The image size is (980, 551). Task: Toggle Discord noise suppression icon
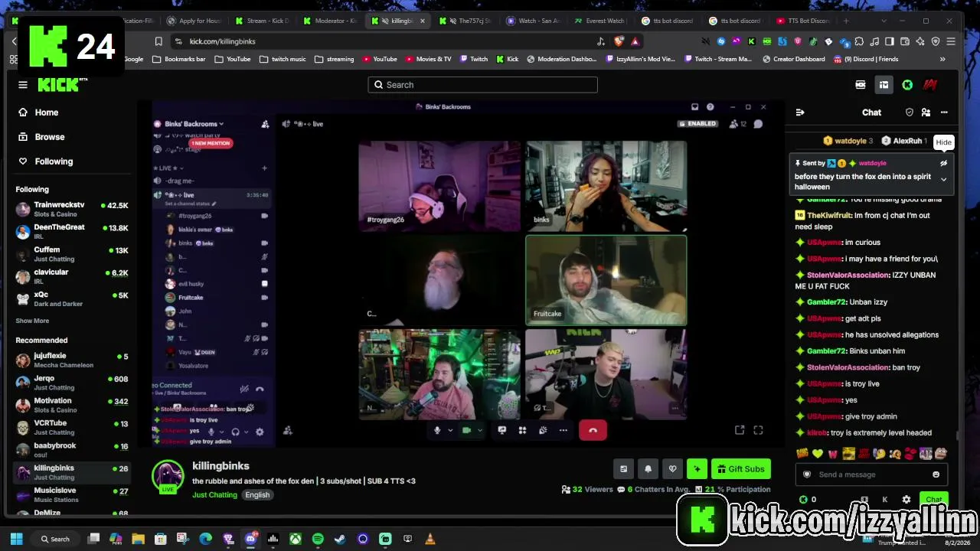pyautogui.click(x=244, y=389)
